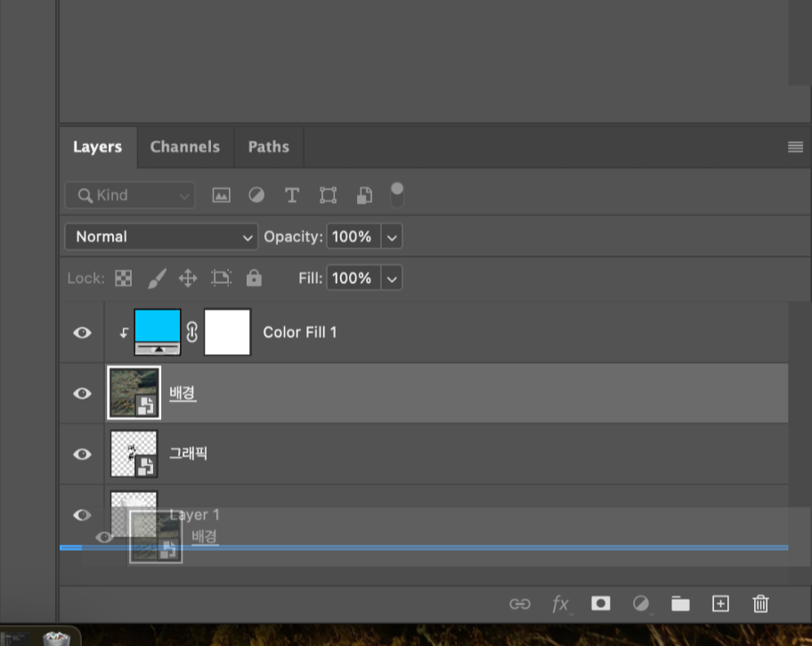Switch to the Channels tab
812x646 pixels.
(x=185, y=147)
